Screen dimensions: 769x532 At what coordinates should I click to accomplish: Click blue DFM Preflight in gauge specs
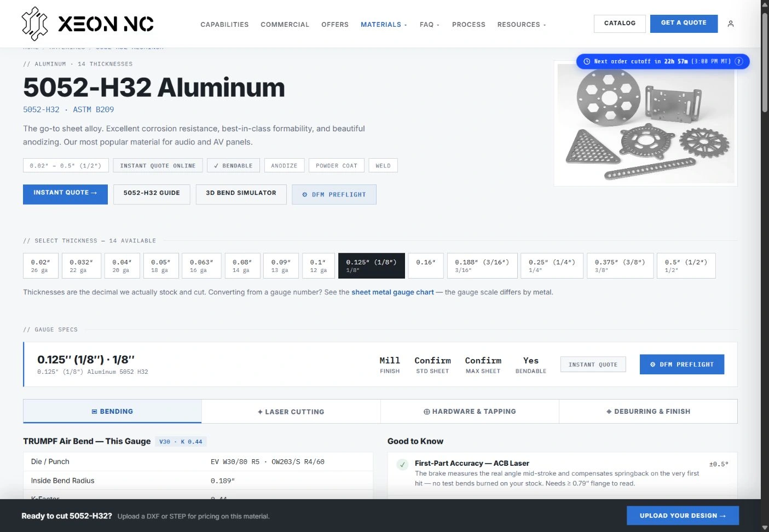click(x=682, y=365)
